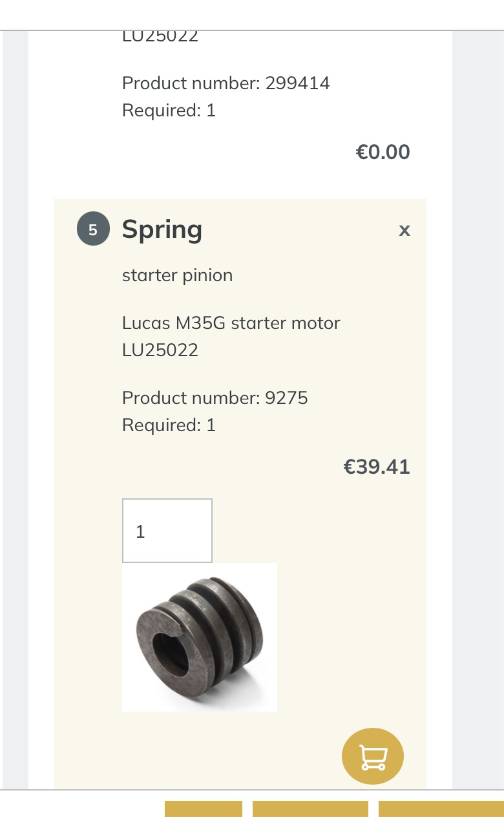This screenshot has width=504, height=817.
Task: Click the cut-off LU25022 text at top
Action: pyautogui.click(x=160, y=37)
